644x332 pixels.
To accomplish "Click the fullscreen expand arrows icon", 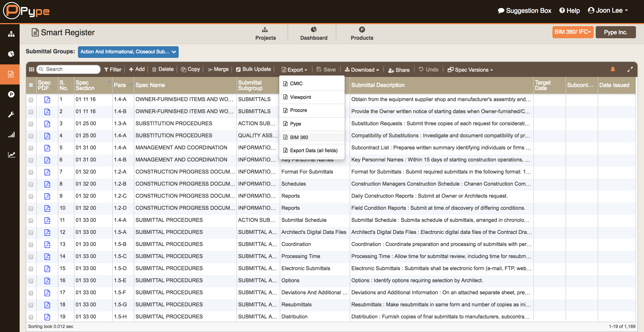I will coord(630,70).
